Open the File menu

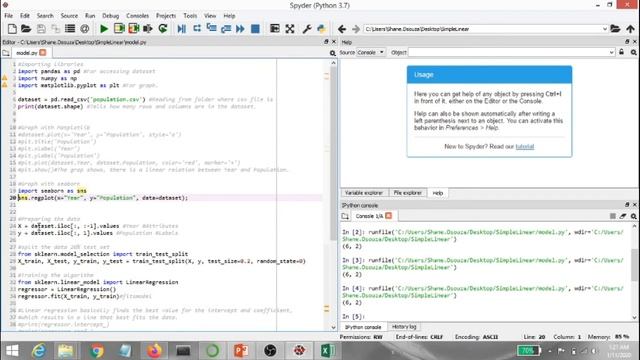[9, 16]
